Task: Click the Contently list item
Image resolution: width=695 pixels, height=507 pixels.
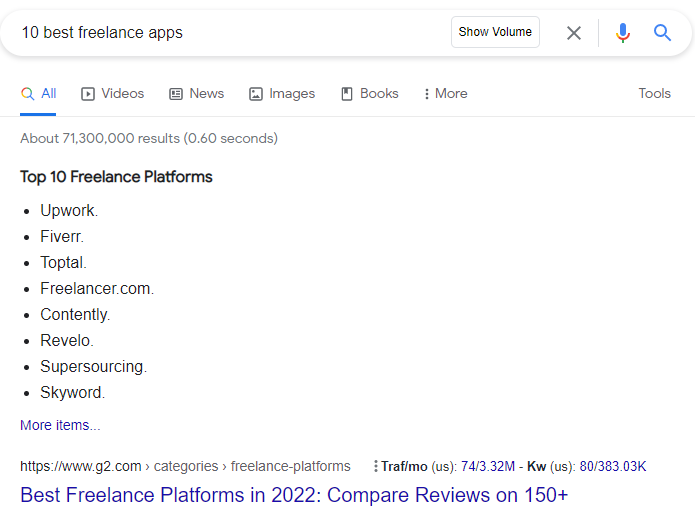Action: coord(75,315)
